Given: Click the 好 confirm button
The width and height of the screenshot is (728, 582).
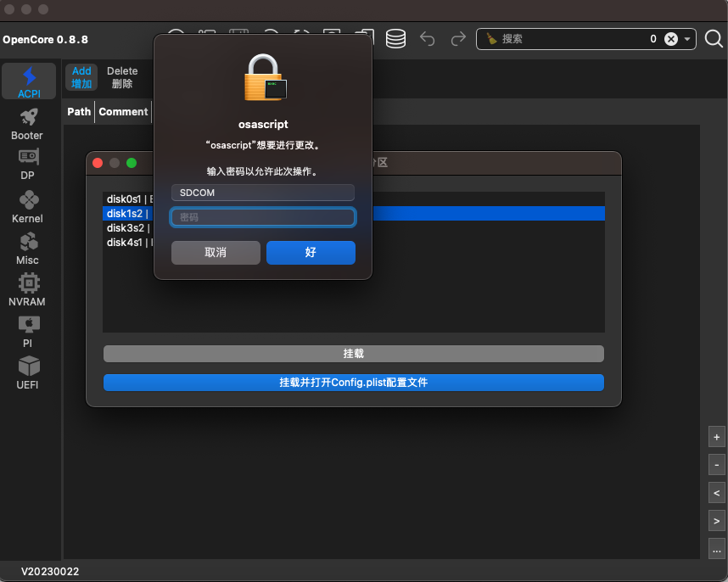Looking at the screenshot, I should (311, 253).
